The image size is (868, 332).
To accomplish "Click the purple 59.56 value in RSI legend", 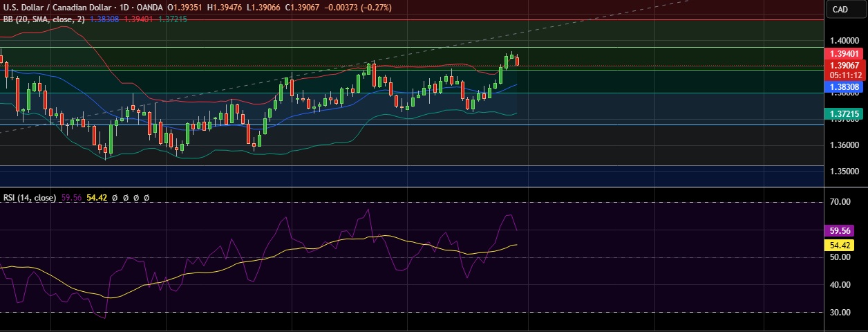I will [x=71, y=197].
